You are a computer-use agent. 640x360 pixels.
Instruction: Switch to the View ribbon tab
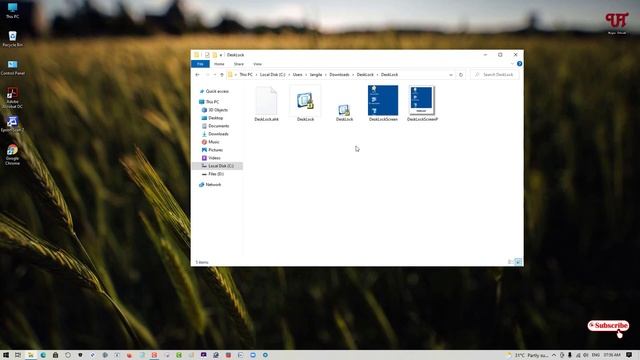pos(257,64)
